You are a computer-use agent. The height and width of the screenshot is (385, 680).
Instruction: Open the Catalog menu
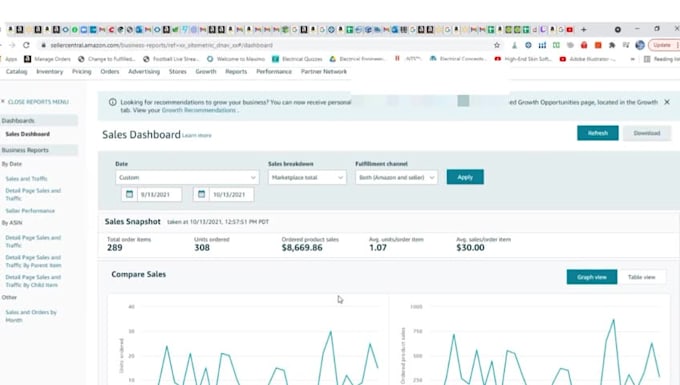click(16, 72)
